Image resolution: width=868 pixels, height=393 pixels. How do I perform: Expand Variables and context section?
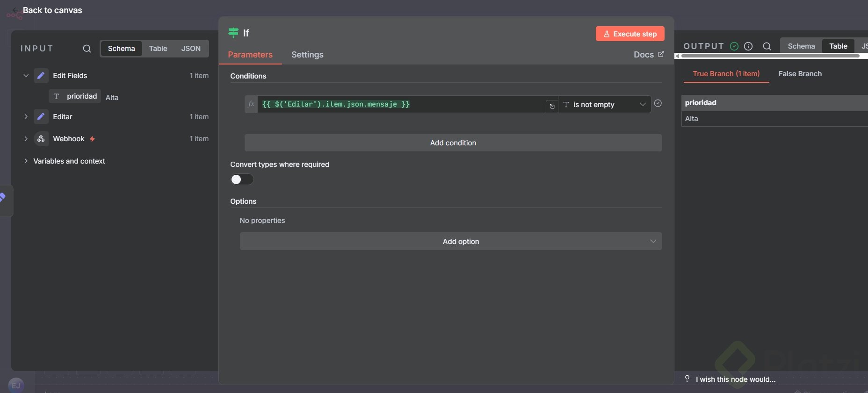[26, 161]
